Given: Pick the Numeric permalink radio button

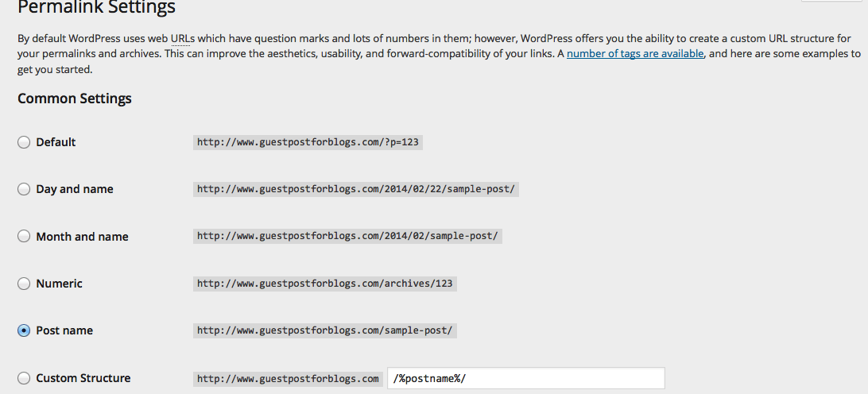Looking at the screenshot, I should (x=24, y=284).
